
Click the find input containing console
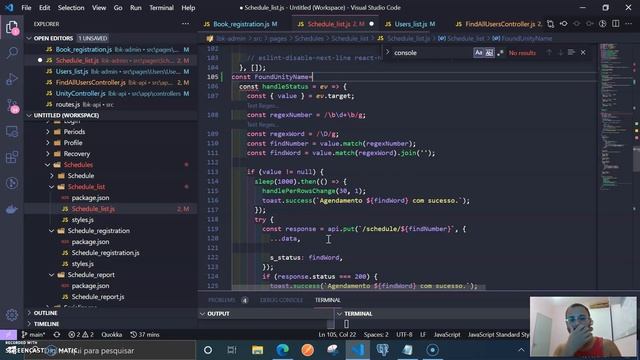433,52
